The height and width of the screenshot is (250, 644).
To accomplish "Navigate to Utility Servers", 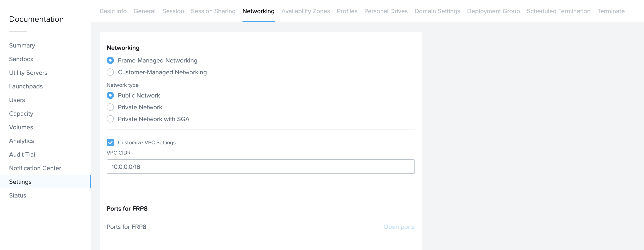I will pos(28,73).
